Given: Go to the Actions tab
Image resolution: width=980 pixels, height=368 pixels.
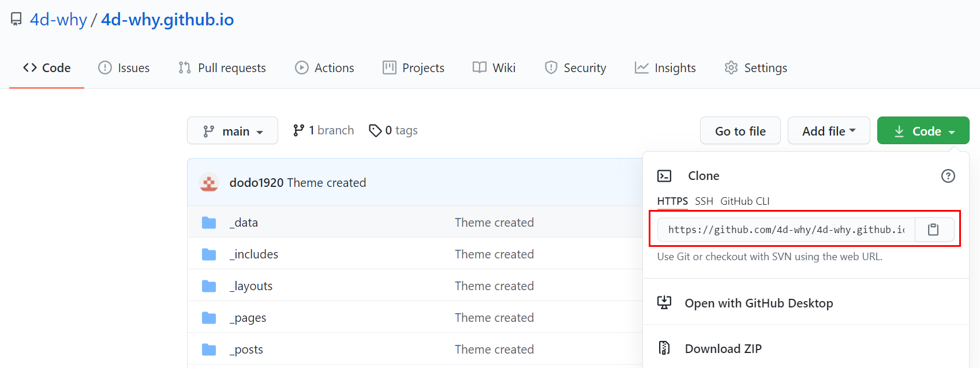Looking at the screenshot, I should pos(324,67).
